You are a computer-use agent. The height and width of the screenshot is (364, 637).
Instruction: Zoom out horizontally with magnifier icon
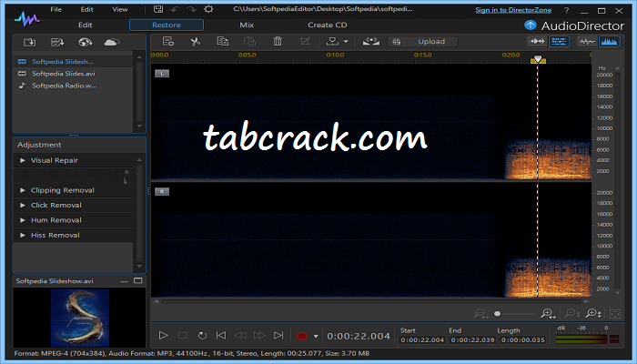click(480, 314)
